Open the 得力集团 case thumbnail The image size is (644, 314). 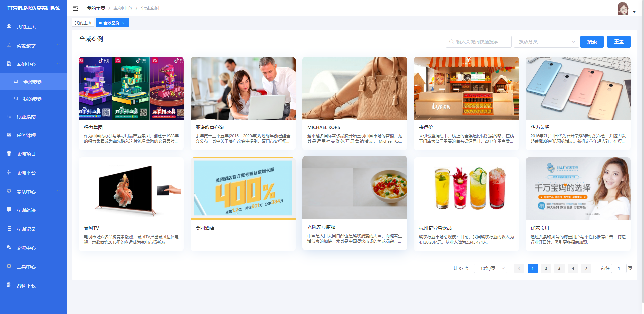click(131, 88)
